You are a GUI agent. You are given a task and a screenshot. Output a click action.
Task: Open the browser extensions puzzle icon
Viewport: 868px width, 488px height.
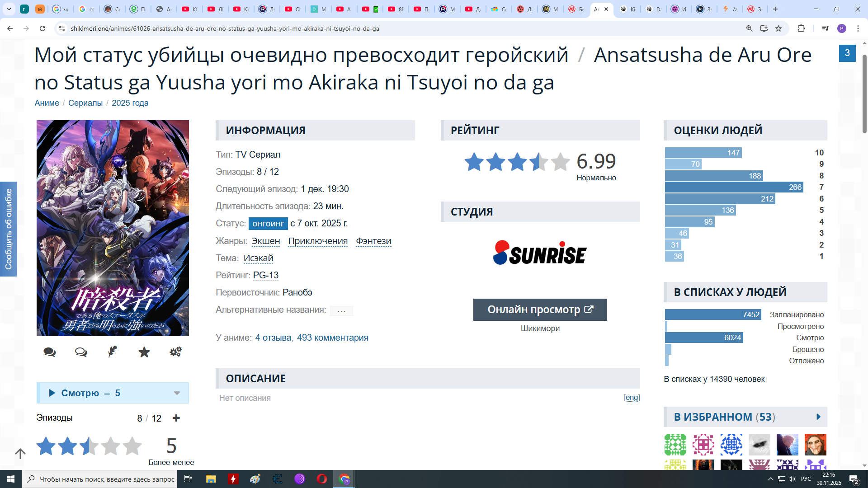pyautogui.click(x=801, y=28)
